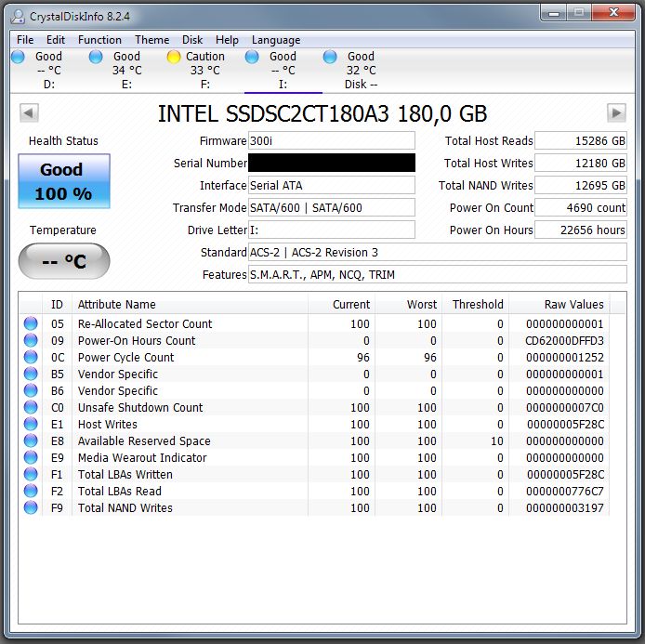Click the Drive Letter field I:
The width and height of the screenshot is (645, 644).
(332, 230)
